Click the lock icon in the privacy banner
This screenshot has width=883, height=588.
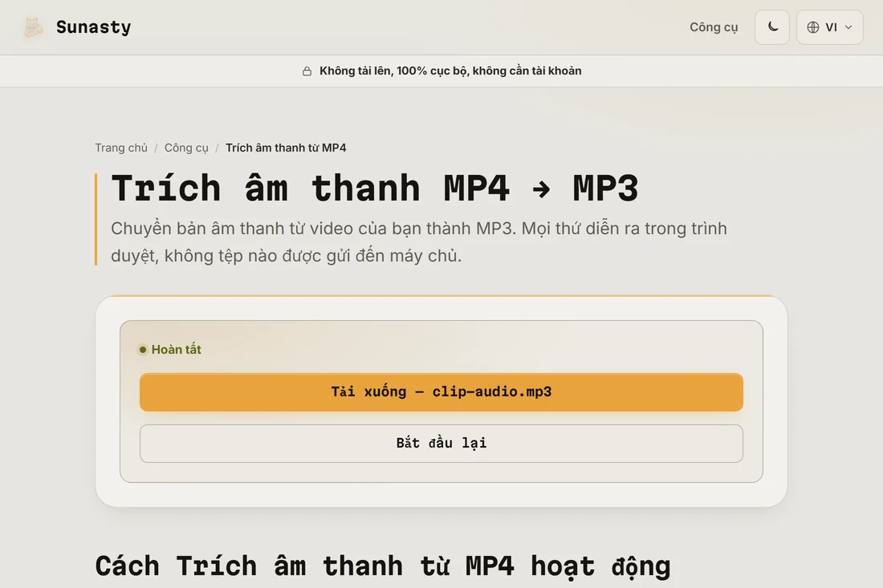[x=307, y=71]
